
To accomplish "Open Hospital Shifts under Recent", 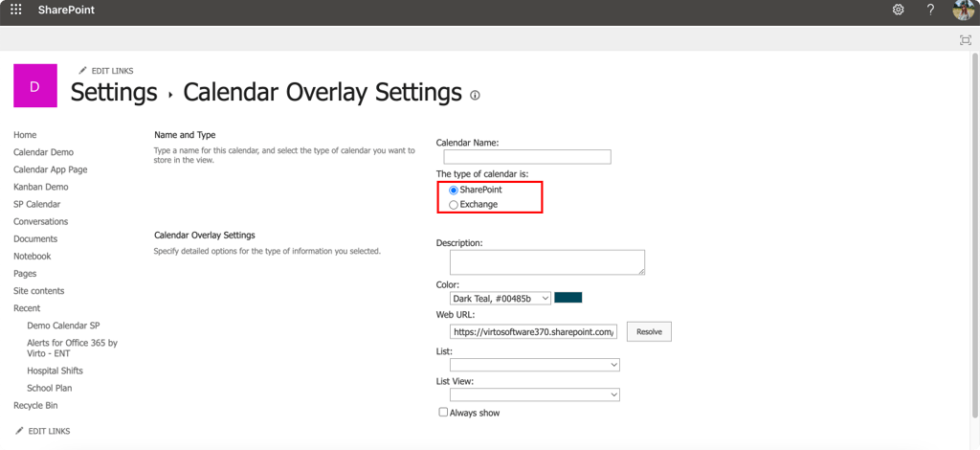I will point(55,371).
